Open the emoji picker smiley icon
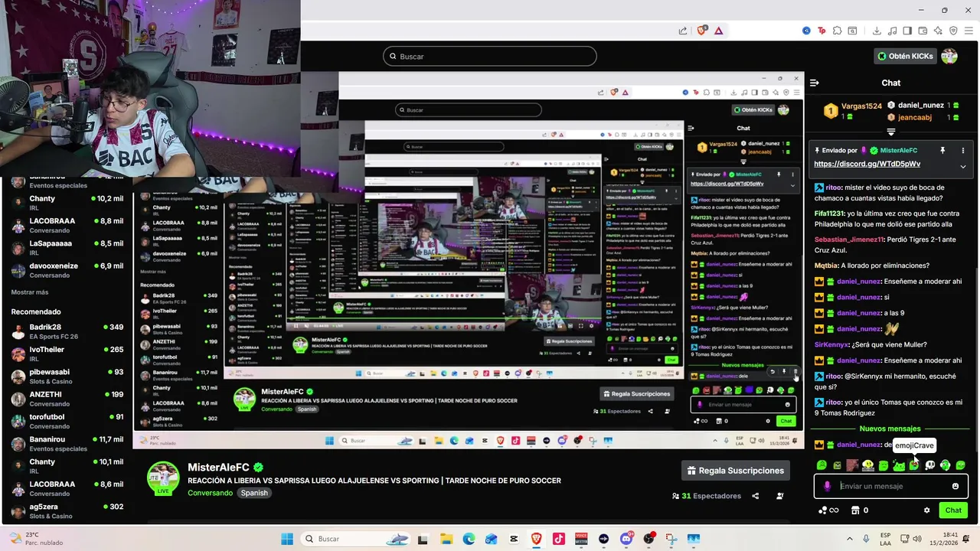This screenshot has height=551, width=980. (x=955, y=486)
